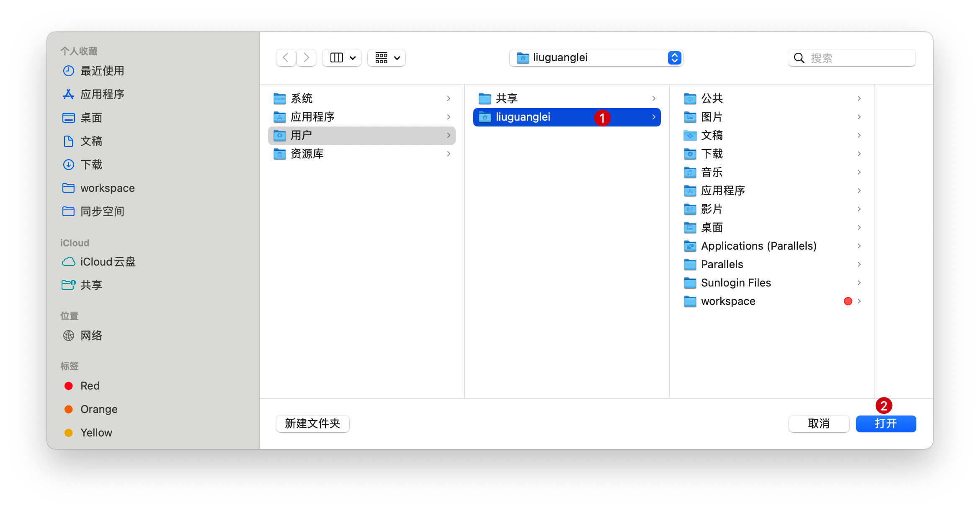Screen dimensions: 980x511
Task: Open the group-by grid options dropdown
Action: pyautogui.click(x=386, y=57)
